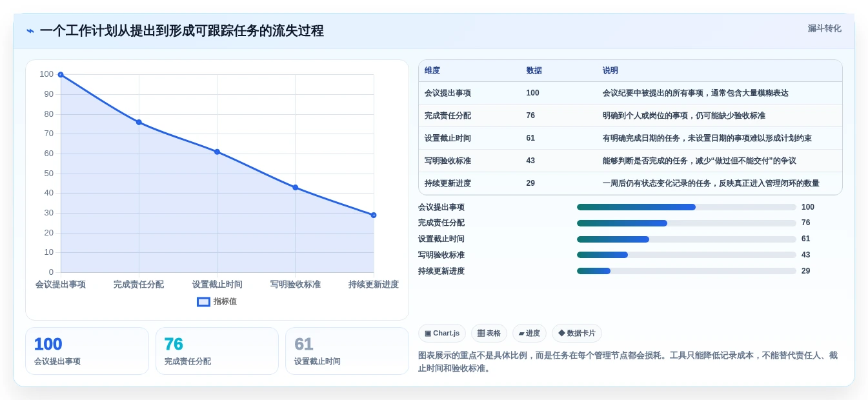This screenshot has height=400, width=868.
Task: Click the 持续更新进度 progress bar
Action: click(x=687, y=271)
